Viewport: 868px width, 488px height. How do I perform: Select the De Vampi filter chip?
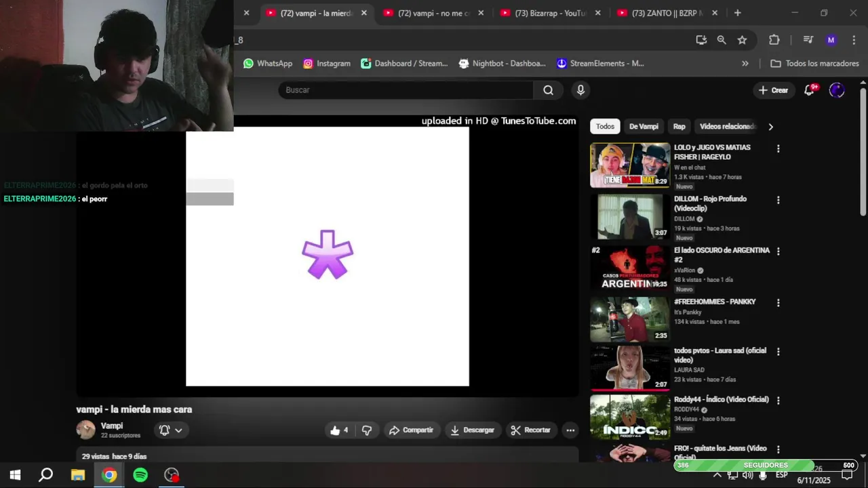click(x=644, y=127)
